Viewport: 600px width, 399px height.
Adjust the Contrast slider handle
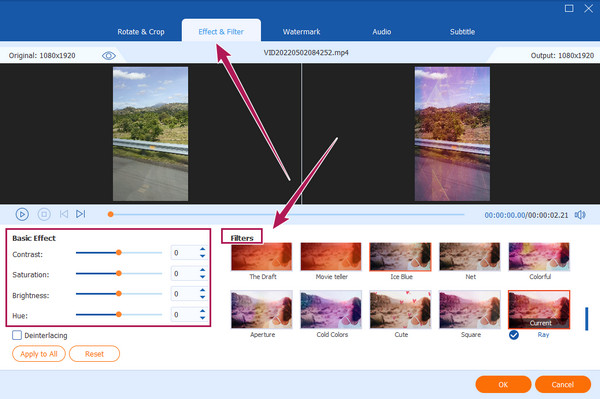[119, 252]
